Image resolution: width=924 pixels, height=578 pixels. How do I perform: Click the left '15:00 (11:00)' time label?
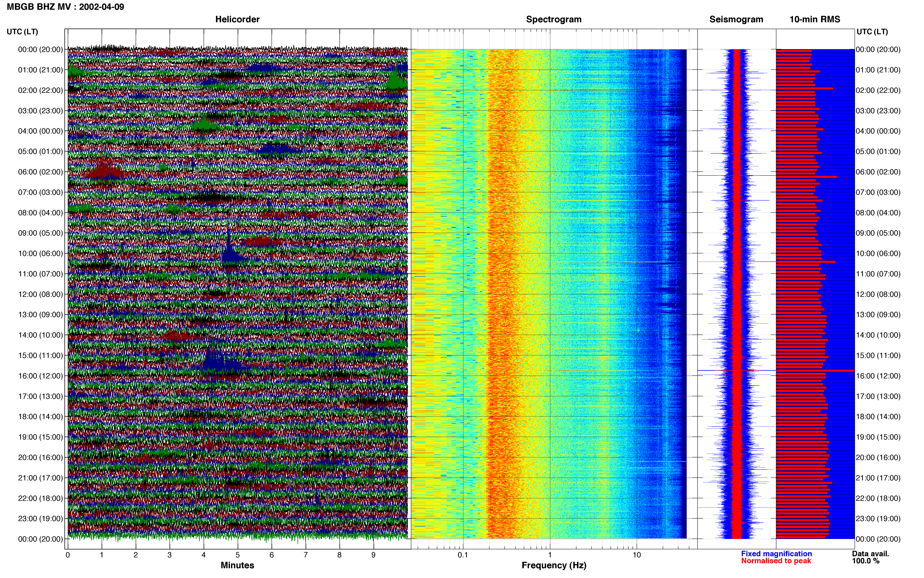[41, 356]
